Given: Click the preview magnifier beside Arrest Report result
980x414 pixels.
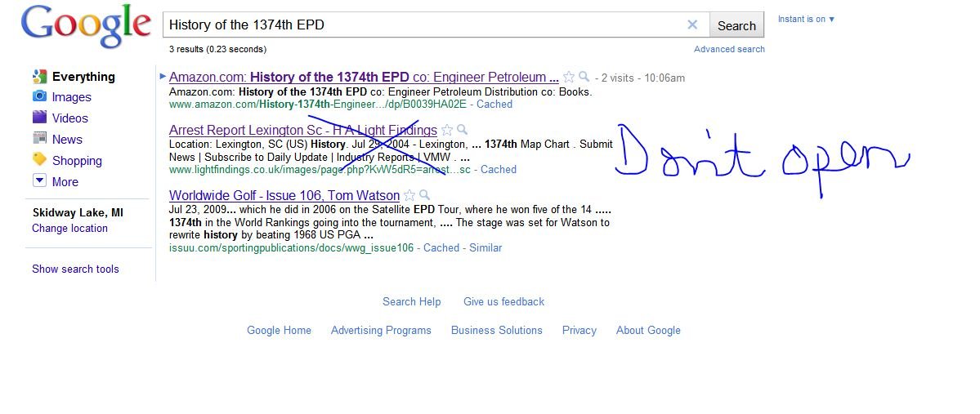Looking at the screenshot, I should (462, 130).
